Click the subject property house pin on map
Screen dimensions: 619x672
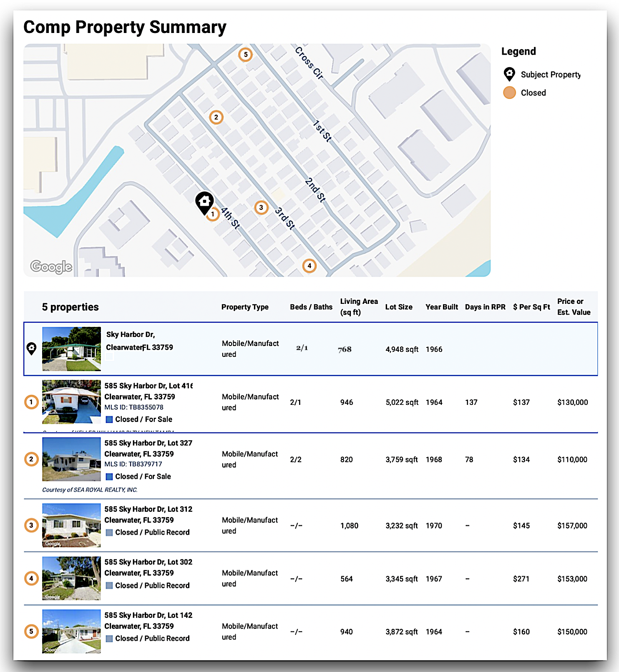[204, 202]
